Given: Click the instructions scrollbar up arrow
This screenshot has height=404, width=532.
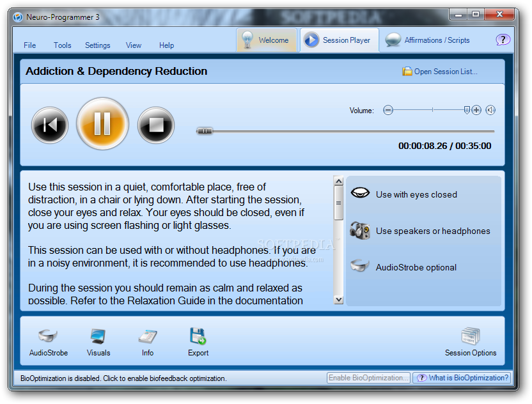Looking at the screenshot, I should coord(338,181).
